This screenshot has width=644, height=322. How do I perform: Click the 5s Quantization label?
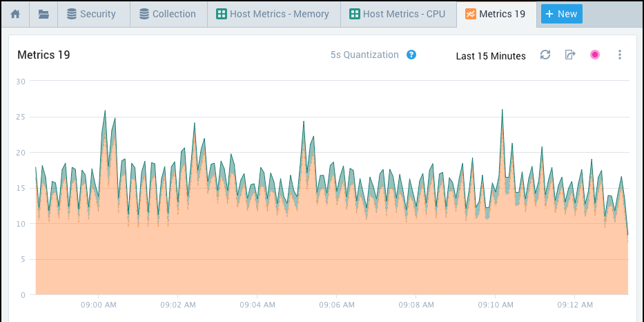tap(364, 55)
